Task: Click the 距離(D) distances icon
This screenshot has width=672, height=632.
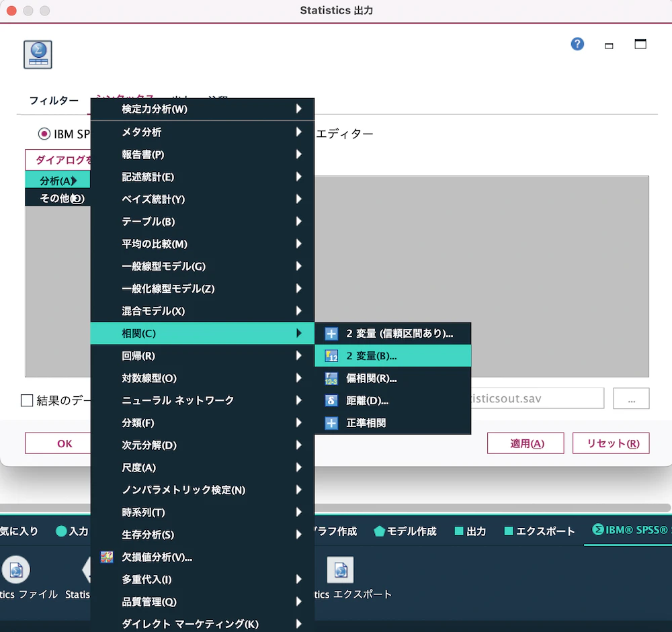Action: click(x=331, y=400)
